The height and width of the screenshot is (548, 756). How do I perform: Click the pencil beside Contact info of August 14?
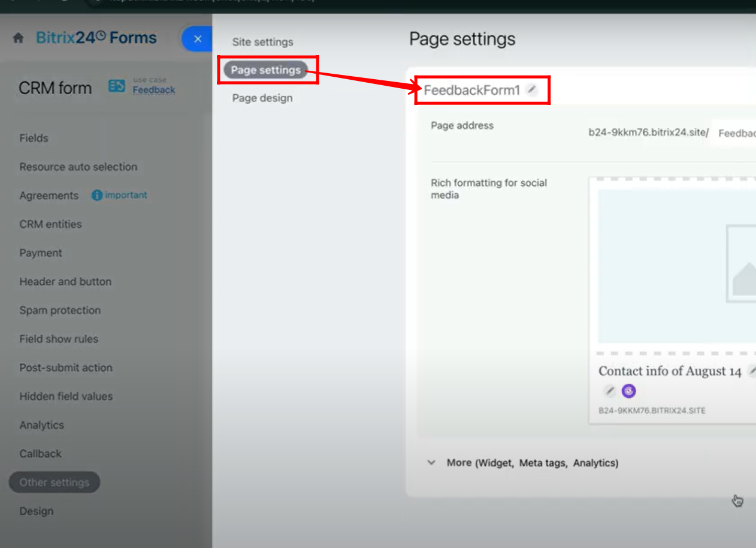coord(752,371)
